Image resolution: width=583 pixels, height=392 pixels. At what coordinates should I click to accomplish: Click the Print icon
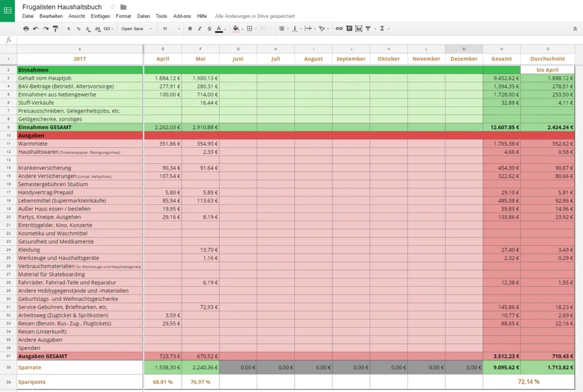point(25,28)
